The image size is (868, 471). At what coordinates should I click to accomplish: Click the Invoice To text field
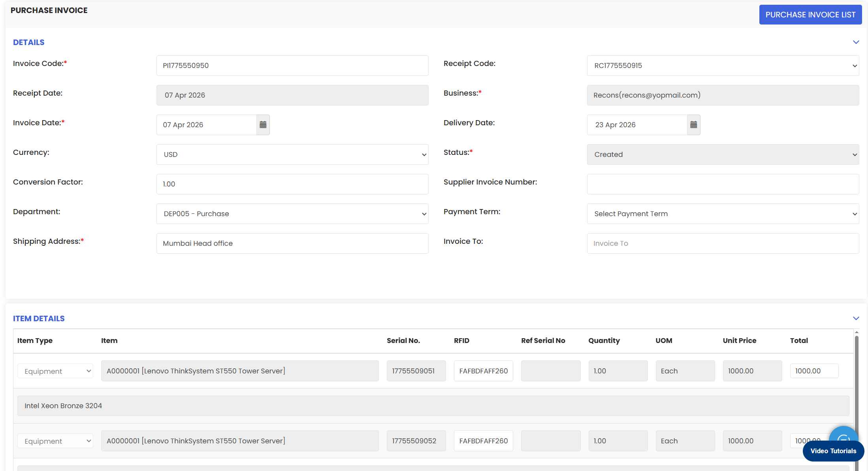pyautogui.click(x=723, y=243)
